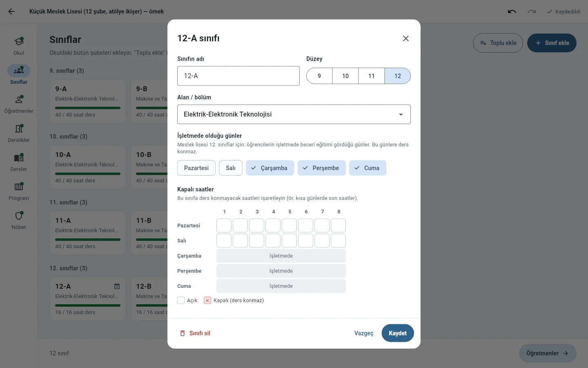The image size is (588, 368).
Task: Click the Çarşamba İşletmede row
Action: click(281, 256)
